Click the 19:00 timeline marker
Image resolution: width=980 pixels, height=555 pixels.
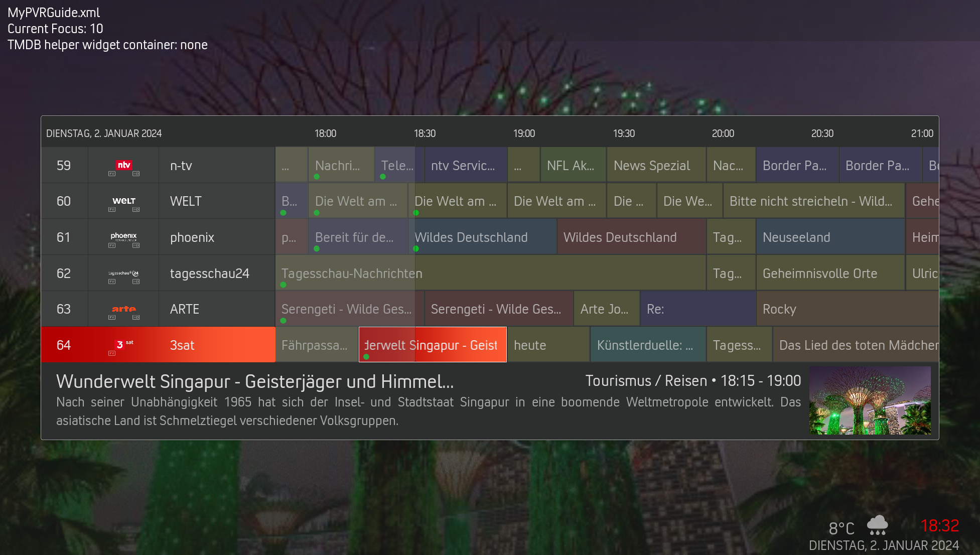[x=524, y=133]
